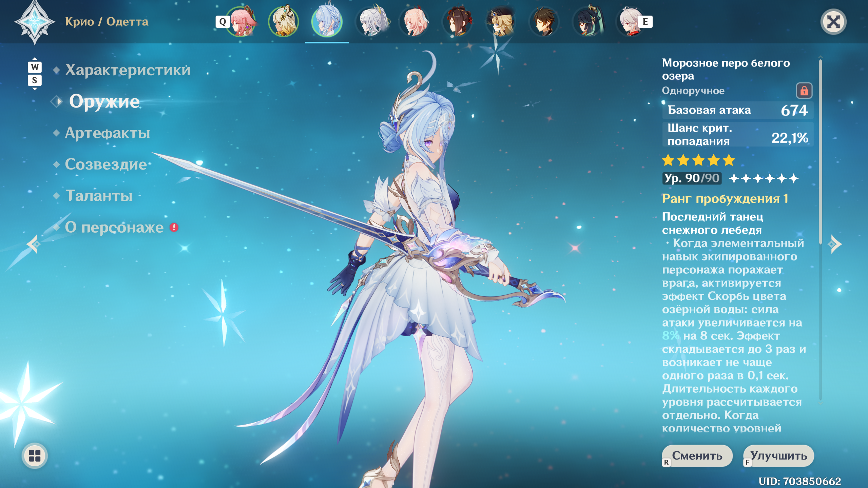Open the Артефакты section

(108, 133)
